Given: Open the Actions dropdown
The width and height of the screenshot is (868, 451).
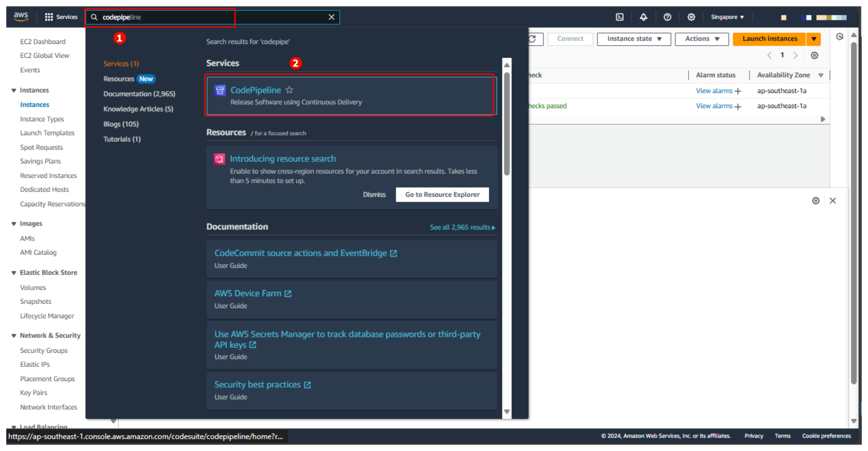Looking at the screenshot, I should [x=702, y=39].
